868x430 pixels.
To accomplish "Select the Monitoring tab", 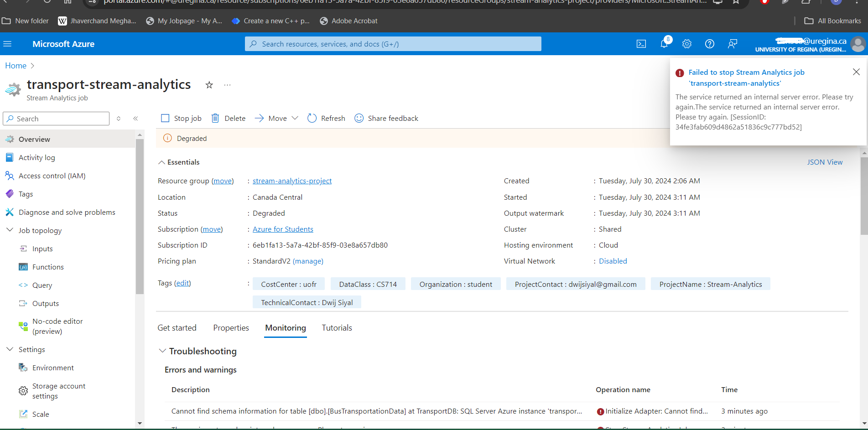I will (x=286, y=328).
